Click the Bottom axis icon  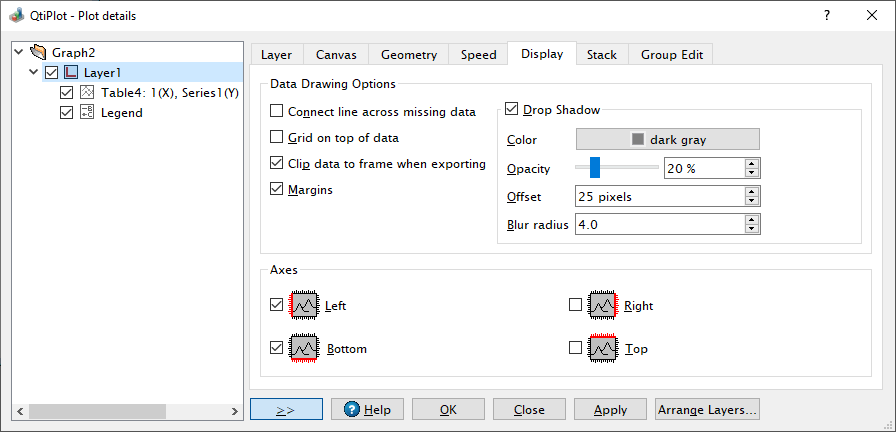pos(303,349)
